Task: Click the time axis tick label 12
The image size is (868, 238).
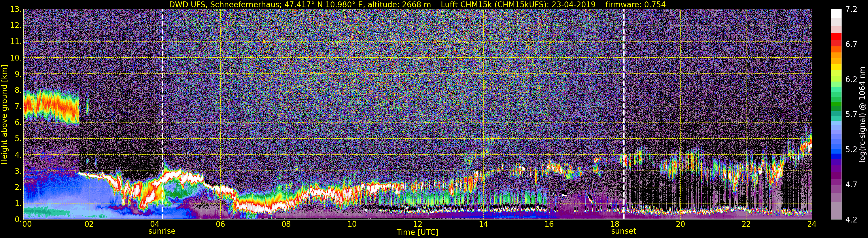Action: pyautogui.click(x=417, y=224)
